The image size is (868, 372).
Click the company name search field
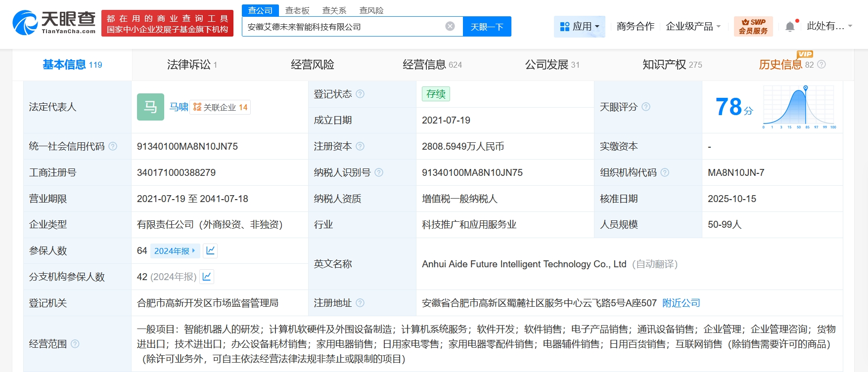click(x=344, y=27)
